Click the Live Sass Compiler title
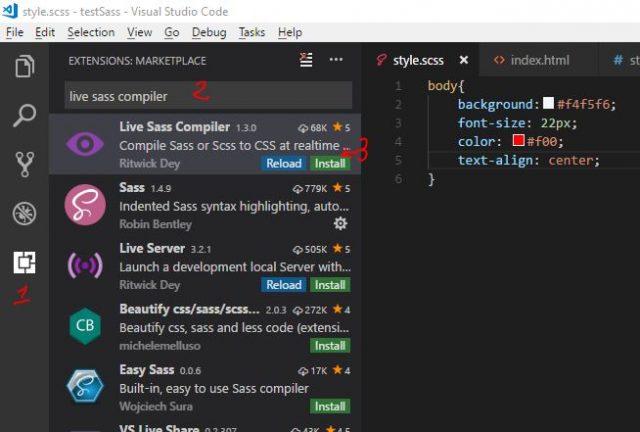640x432 pixels. click(175, 127)
